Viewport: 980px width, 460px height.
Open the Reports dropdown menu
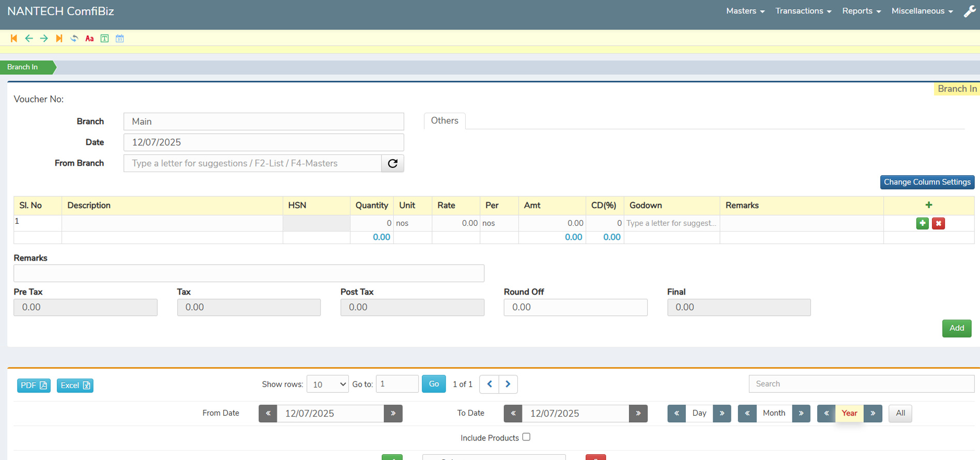click(x=861, y=11)
